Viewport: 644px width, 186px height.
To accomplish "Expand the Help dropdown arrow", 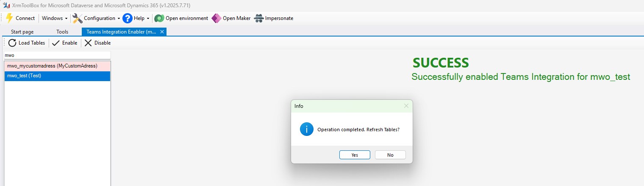I will click(x=148, y=18).
